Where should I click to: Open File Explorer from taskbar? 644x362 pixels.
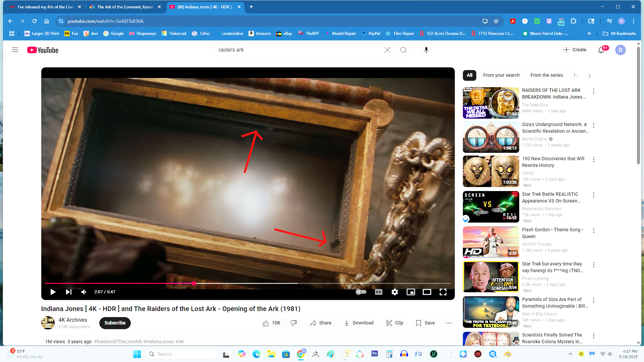click(x=271, y=354)
